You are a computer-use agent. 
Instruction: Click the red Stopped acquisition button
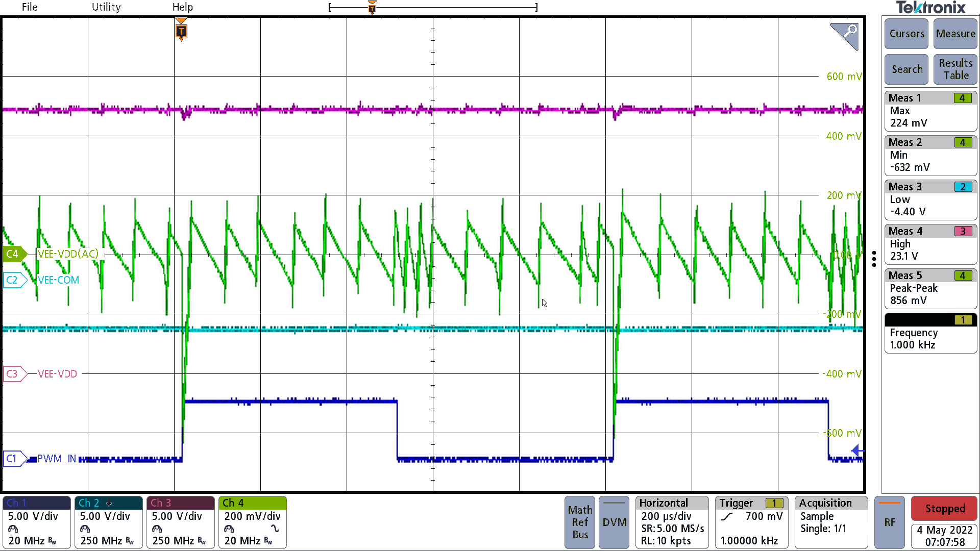(x=944, y=509)
